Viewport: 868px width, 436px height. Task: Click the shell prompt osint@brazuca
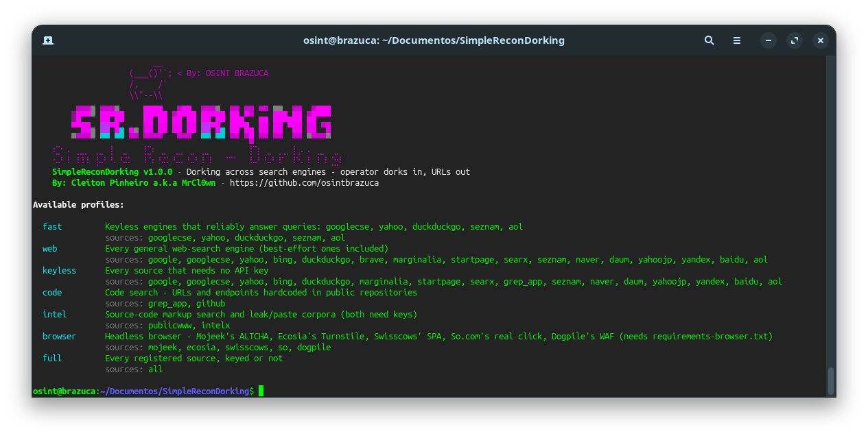(x=64, y=391)
